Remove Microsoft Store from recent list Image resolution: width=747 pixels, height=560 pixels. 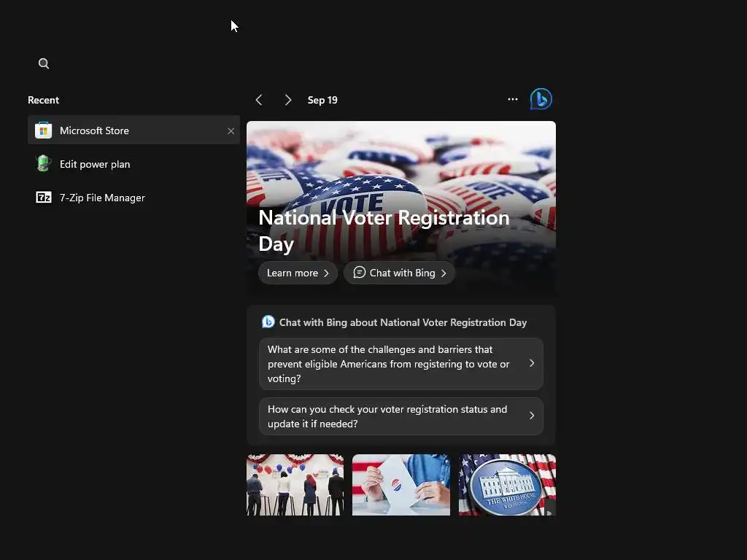pyautogui.click(x=231, y=131)
